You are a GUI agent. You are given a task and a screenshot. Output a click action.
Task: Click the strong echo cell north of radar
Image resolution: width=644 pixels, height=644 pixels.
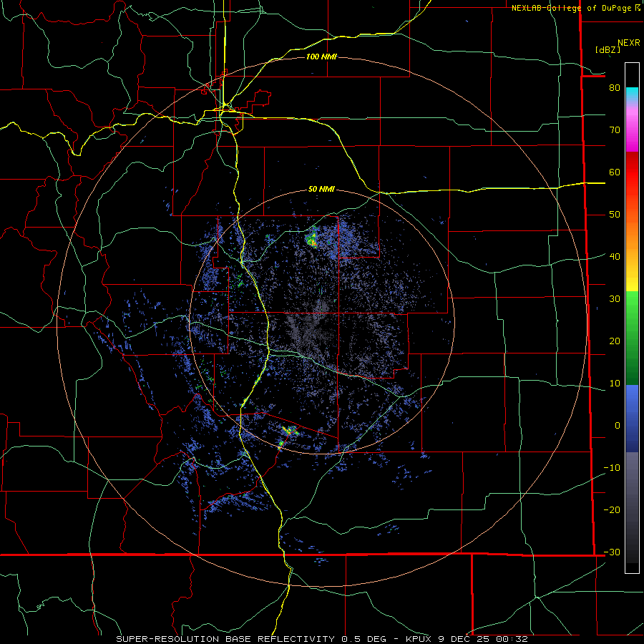tap(312, 238)
